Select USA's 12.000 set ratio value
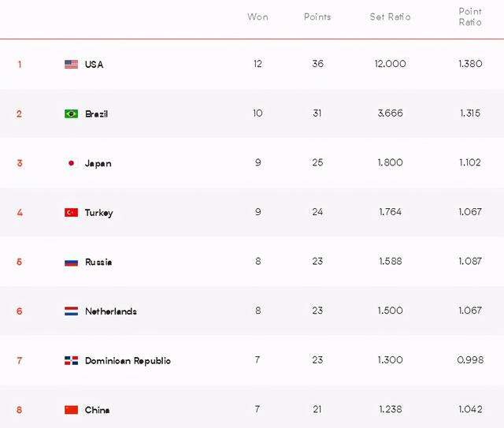This screenshot has width=504, height=428. [390, 64]
